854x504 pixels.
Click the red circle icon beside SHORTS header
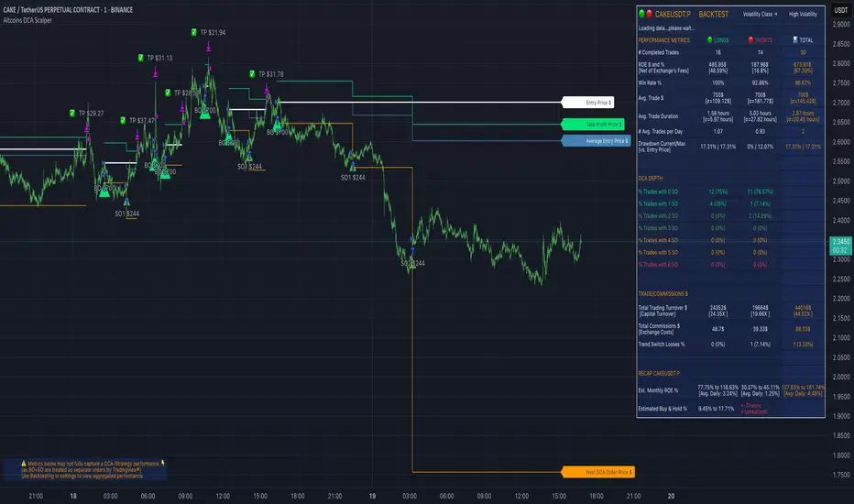[x=750, y=39]
